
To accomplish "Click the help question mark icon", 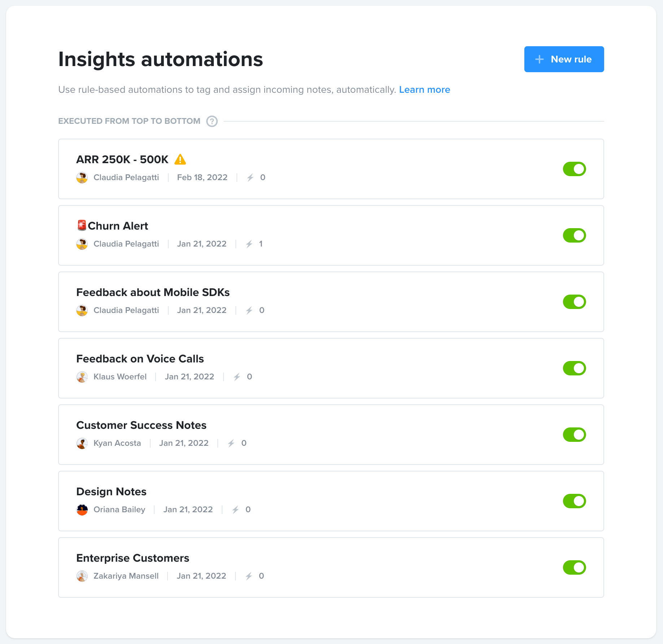I will click(x=212, y=121).
